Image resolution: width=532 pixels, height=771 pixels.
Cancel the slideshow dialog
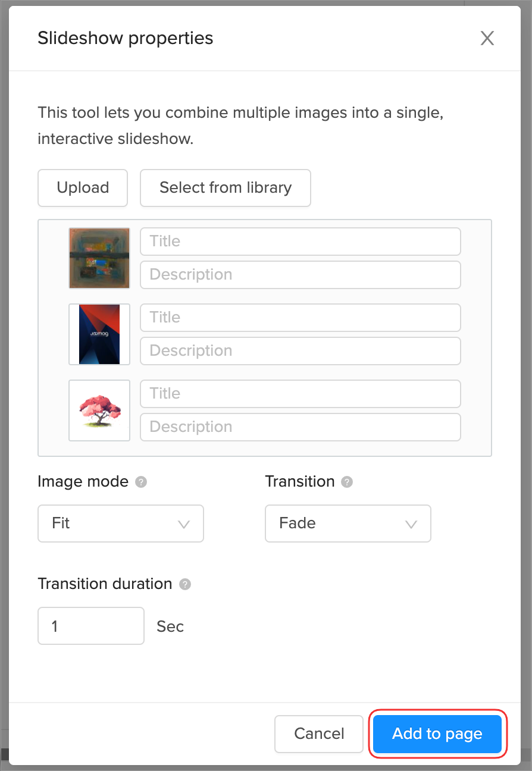319,734
